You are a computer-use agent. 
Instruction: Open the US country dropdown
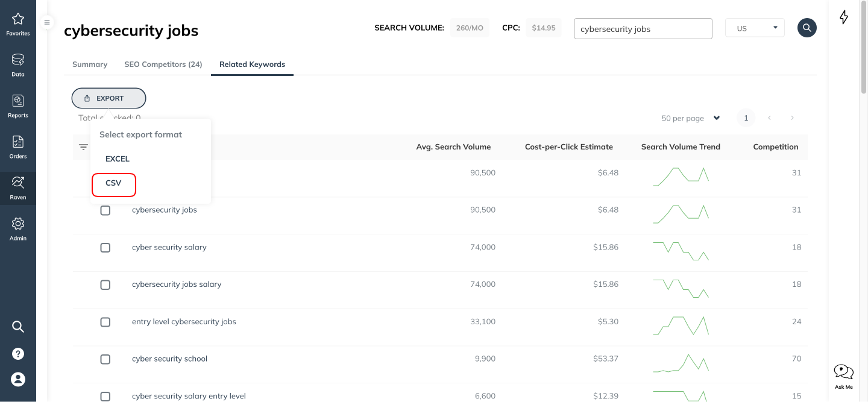(755, 28)
